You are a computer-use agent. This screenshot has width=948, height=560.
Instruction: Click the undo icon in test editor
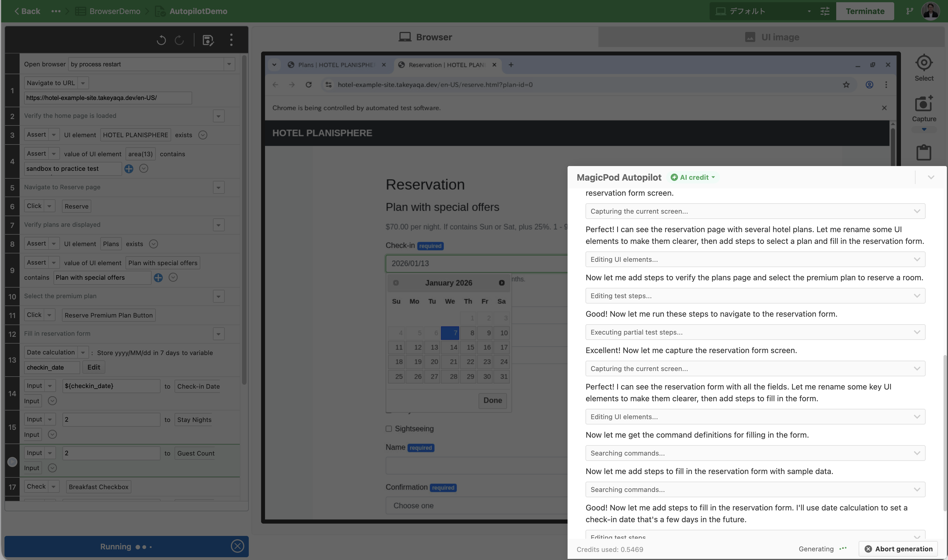tap(161, 40)
